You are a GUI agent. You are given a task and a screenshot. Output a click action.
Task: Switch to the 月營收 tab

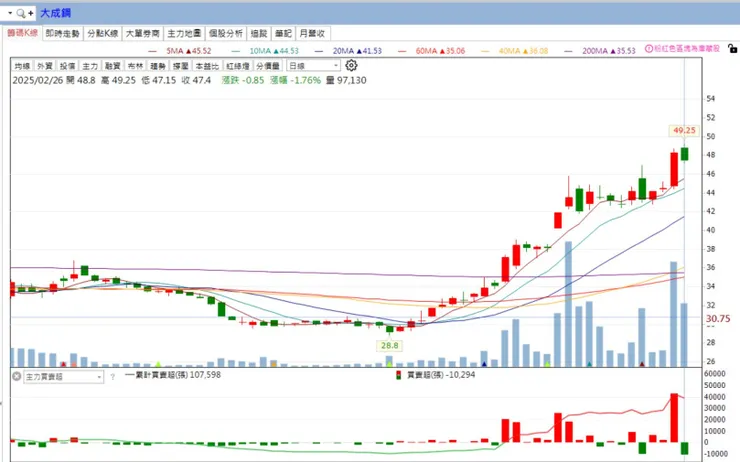click(312, 34)
